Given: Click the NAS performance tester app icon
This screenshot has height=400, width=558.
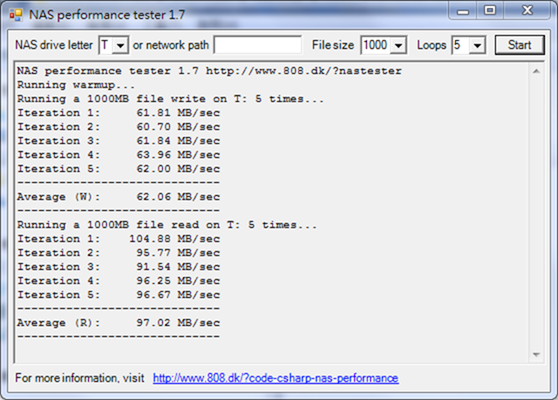Looking at the screenshot, I should [x=16, y=15].
